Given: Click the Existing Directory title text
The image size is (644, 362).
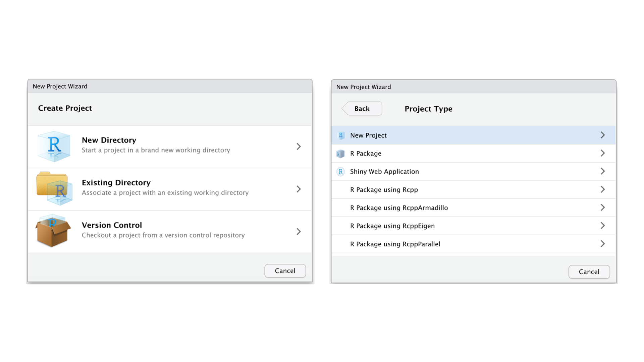Looking at the screenshot, I should (116, 183).
